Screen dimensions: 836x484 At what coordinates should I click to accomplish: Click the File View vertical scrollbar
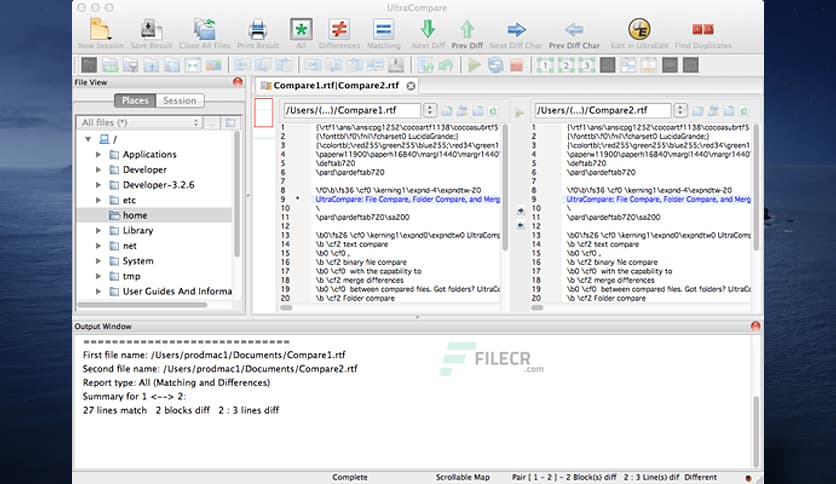[x=237, y=200]
